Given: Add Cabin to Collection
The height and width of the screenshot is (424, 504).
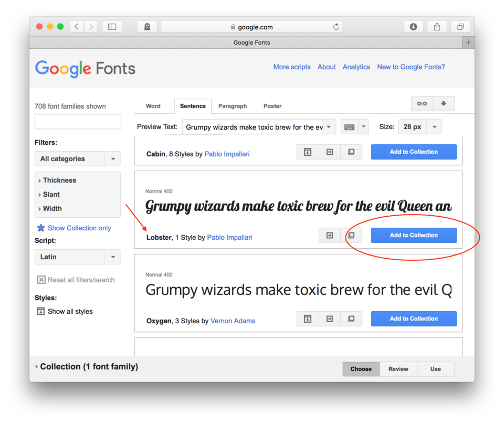Looking at the screenshot, I should 414,152.
